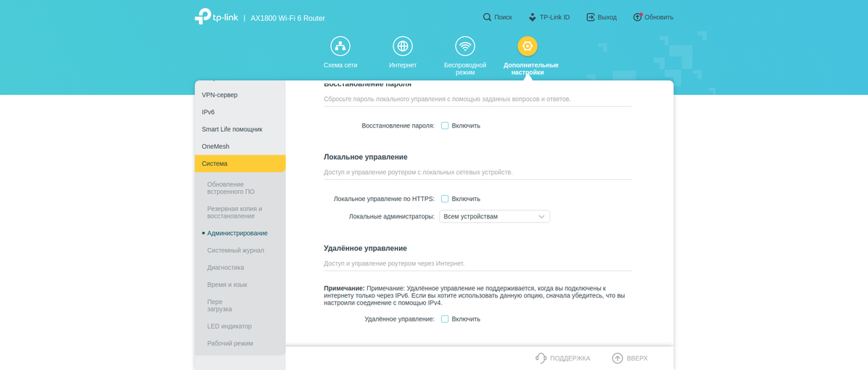
Task: Click the Advanced settings gear icon
Action: point(528,46)
